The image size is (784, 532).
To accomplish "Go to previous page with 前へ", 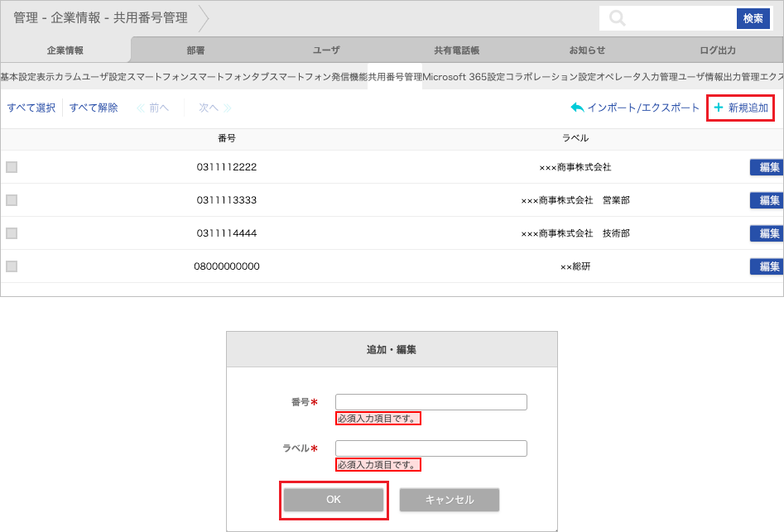I will click(153, 108).
